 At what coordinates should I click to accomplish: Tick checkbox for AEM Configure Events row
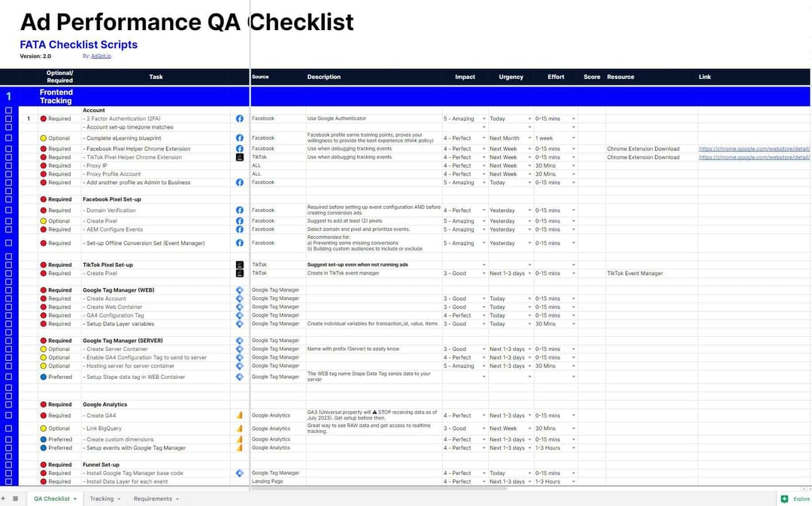[8, 229]
